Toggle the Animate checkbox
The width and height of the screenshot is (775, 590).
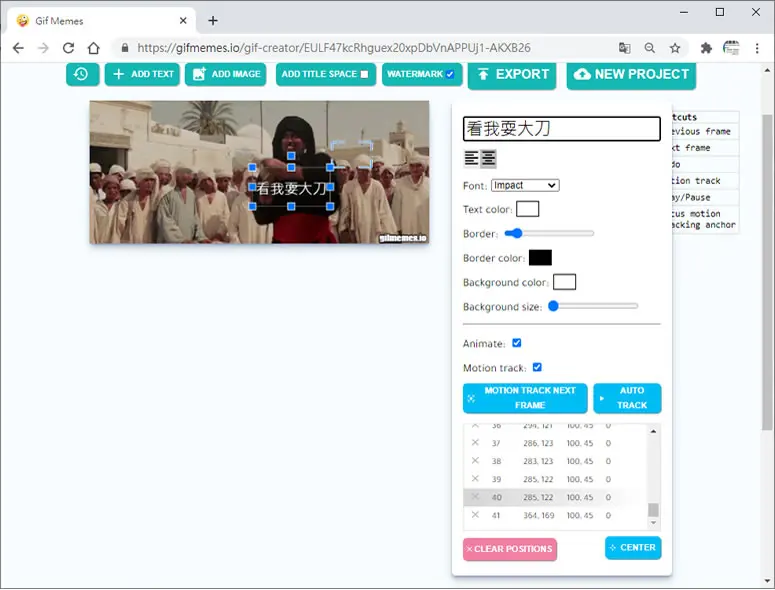click(517, 343)
